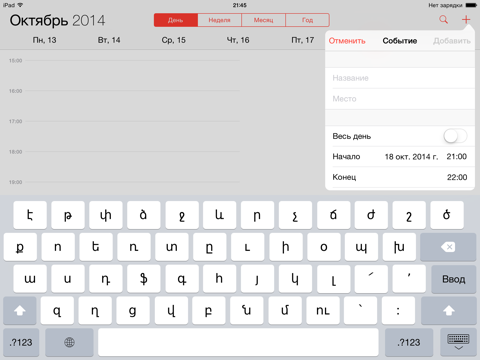Viewport: 480px width, 360px height.
Task: Select day Ср, 15 in the header
Action: (x=174, y=40)
